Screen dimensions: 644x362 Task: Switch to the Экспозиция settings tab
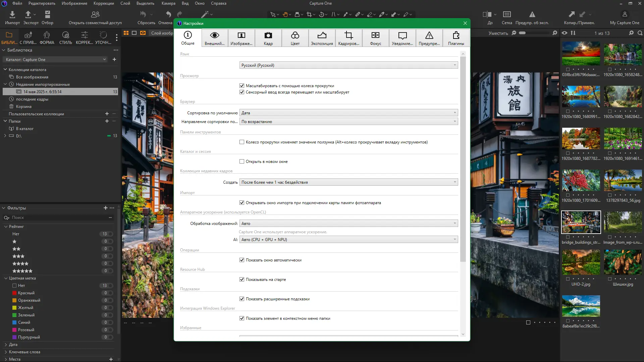(322, 38)
